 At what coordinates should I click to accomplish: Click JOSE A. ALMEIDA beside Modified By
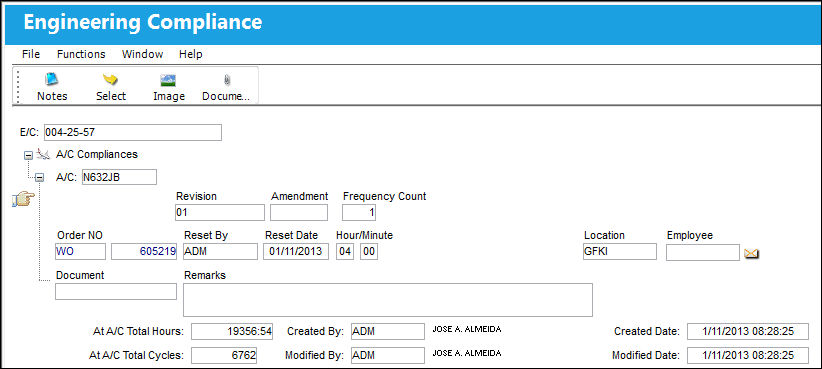tap(466, 353)
